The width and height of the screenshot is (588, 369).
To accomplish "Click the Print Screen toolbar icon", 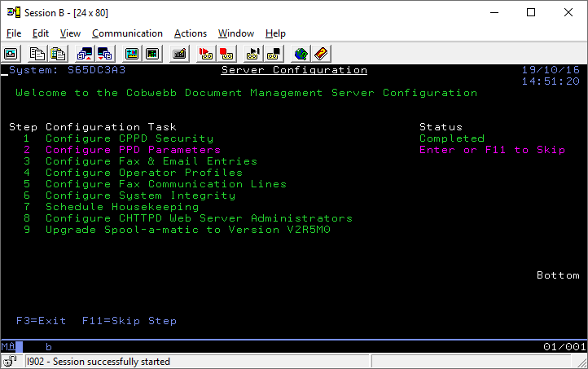I will pyautogui.click(x=11, y=54).
